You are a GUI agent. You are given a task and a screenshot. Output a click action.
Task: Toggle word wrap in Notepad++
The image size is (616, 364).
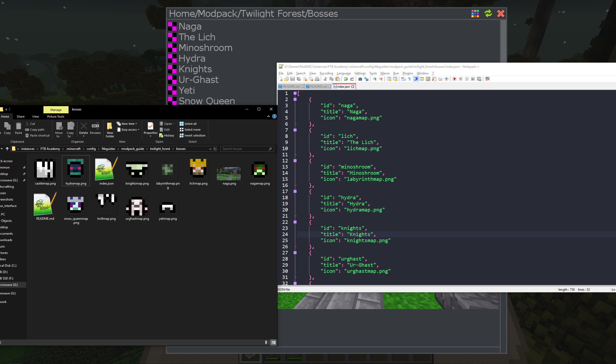(x=403, y=79)
